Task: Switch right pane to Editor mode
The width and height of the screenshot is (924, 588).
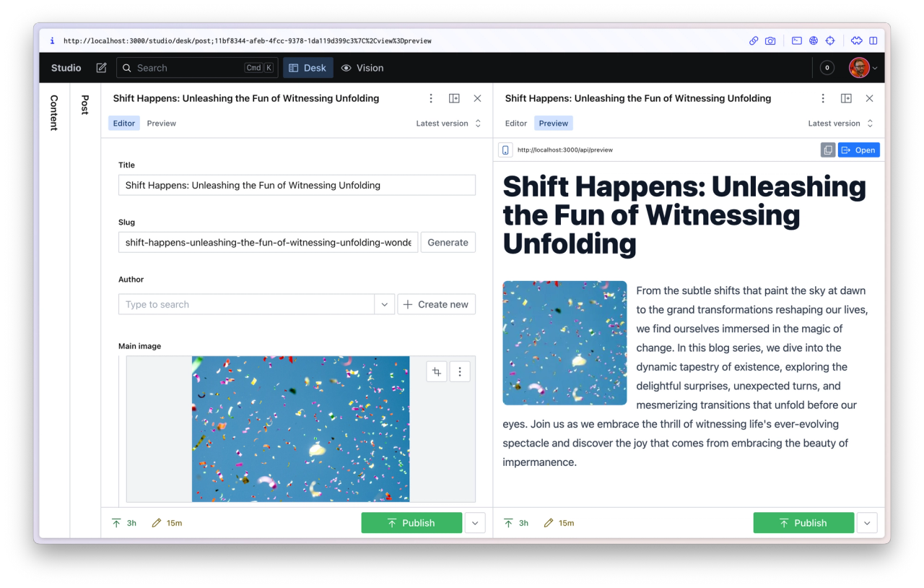Action: tap(515, 123)
